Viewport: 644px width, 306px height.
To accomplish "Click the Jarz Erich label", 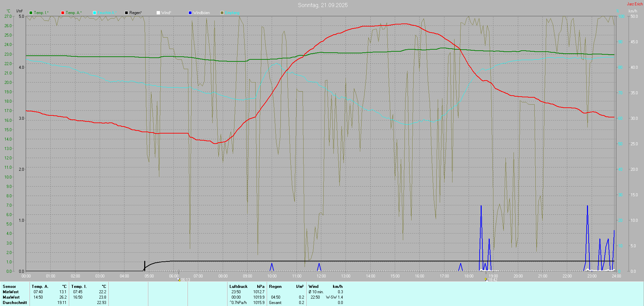I will click(635, 4).
